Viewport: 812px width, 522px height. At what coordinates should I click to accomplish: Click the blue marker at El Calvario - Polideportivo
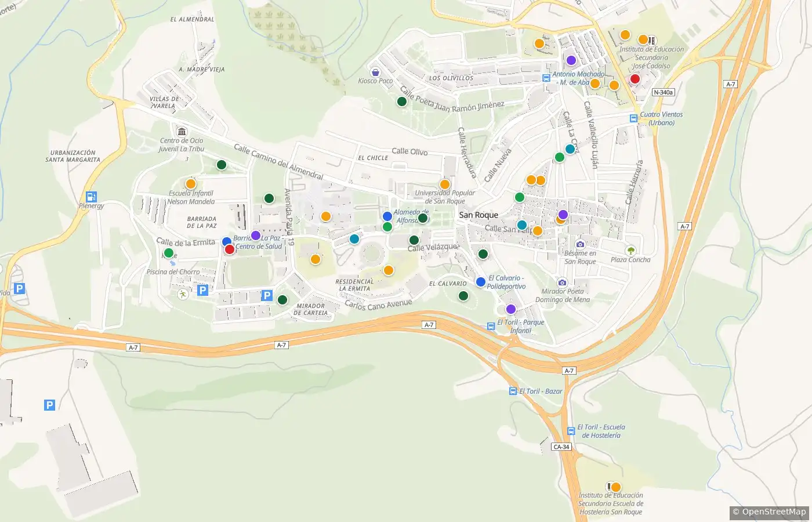tap(481, 282)
